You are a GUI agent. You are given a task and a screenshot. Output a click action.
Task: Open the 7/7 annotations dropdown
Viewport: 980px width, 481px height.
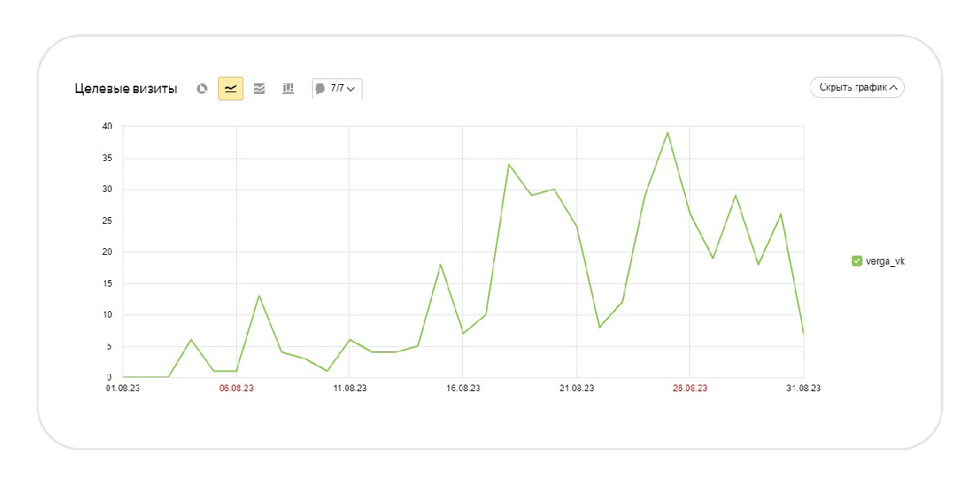click(337, 88)
